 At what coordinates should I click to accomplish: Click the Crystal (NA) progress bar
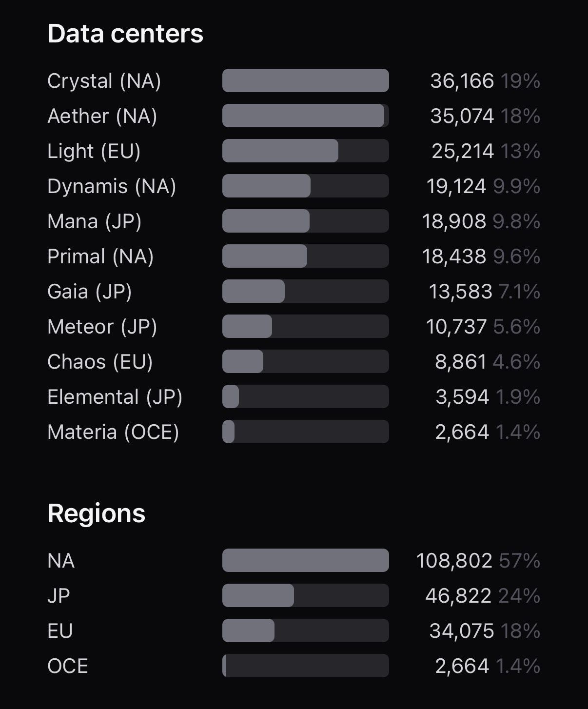point(306,80)
